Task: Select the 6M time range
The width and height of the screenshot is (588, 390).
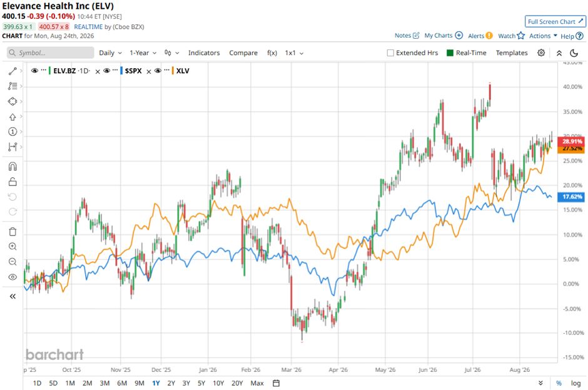Action: coord(122,383)
